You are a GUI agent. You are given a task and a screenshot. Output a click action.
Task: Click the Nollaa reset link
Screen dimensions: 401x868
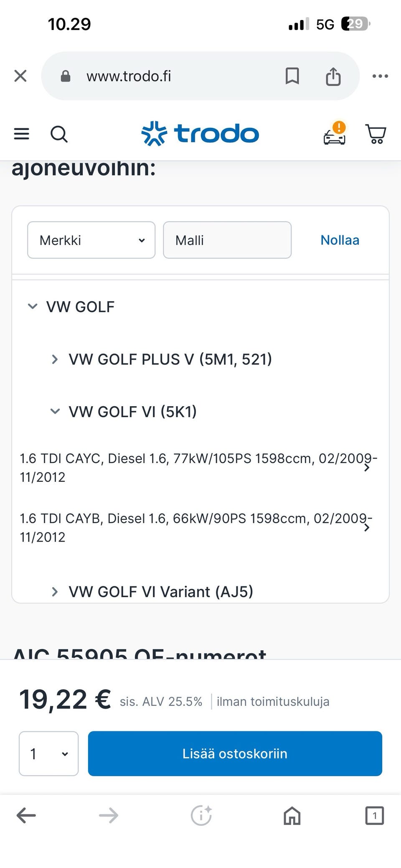point(340,240)
